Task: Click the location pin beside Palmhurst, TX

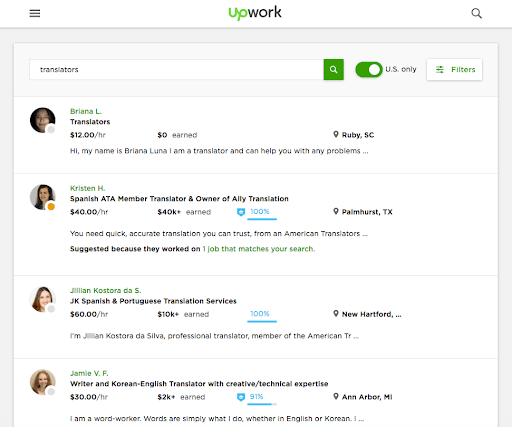Action: tap(336, 211)
